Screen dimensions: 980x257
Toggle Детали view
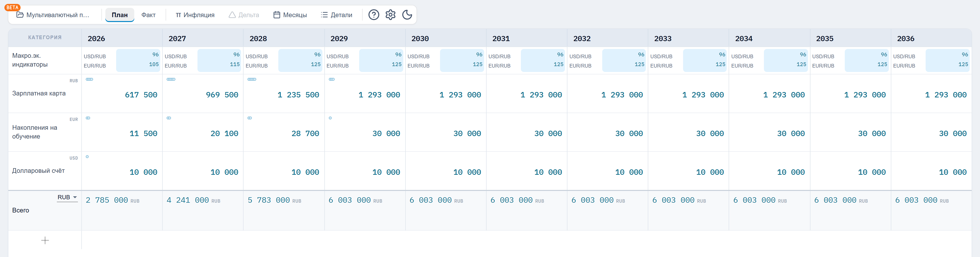coord(337,15)
